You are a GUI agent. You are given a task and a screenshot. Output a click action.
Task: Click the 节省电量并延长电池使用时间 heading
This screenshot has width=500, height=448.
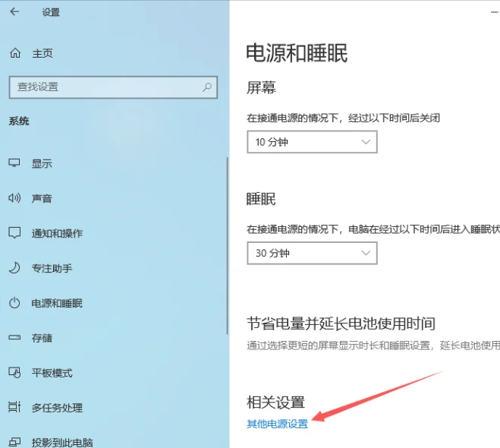(341, 323)
